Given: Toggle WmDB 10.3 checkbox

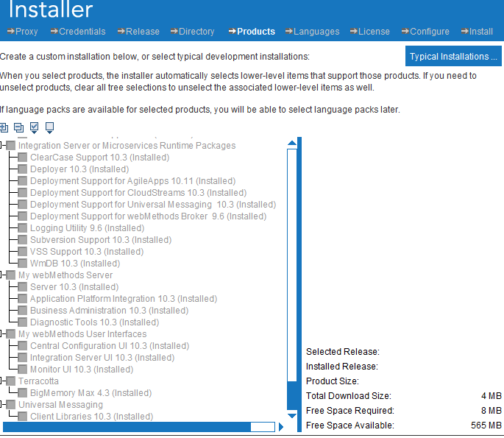Looking at the screenshot, I should pos(23,264).
